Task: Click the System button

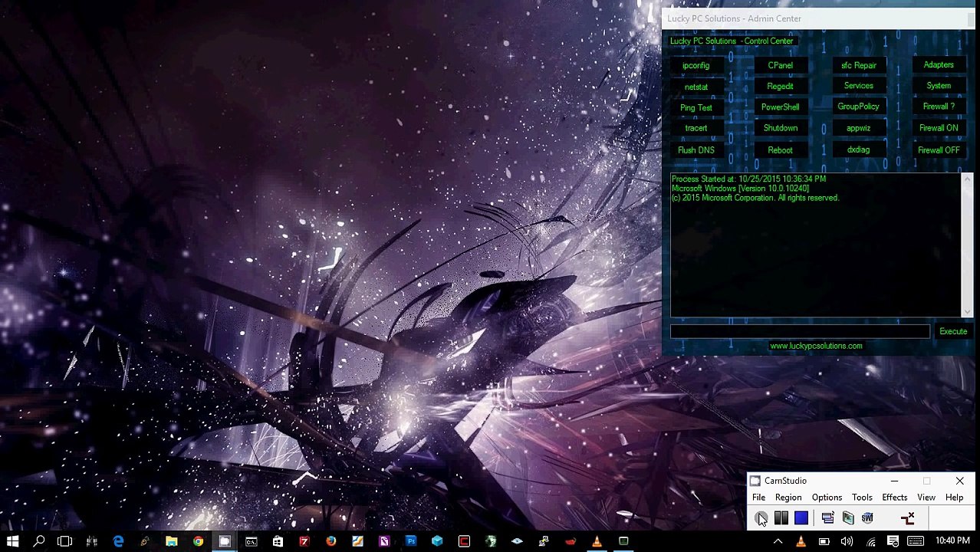Action: (939, 86)
